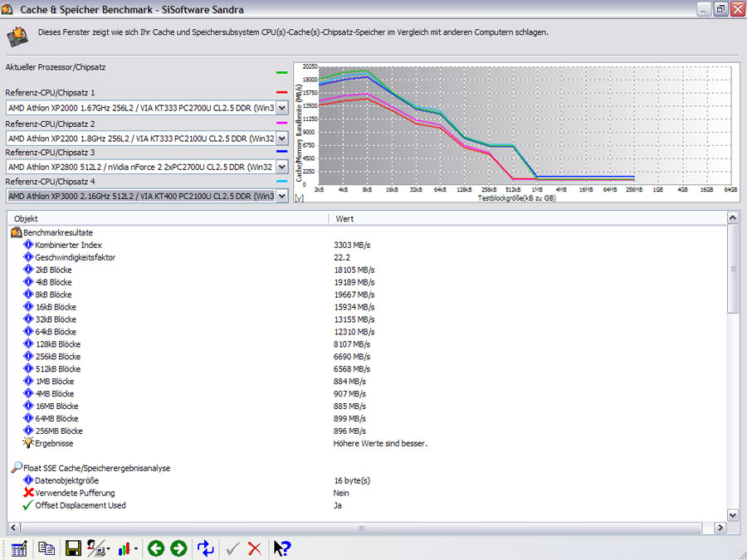Open Referenz-CPU/Chipsatz 4 dropdown arrow

282,196
